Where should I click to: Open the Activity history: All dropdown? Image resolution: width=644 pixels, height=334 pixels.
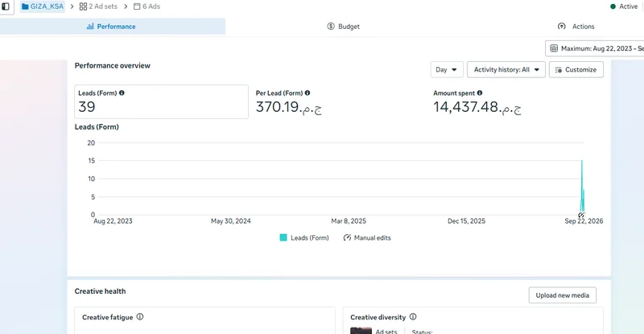[x=506, y=69]
